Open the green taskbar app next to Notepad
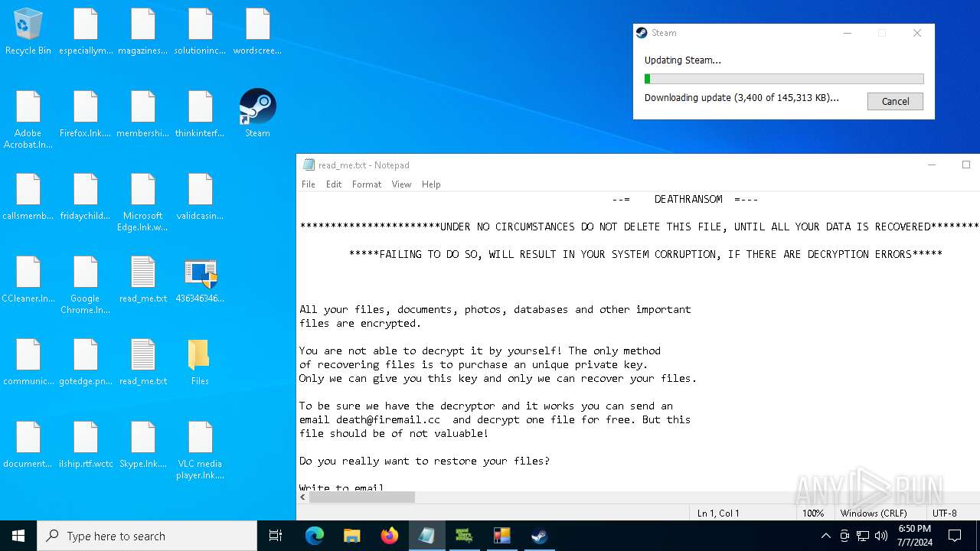This screenshot has width=980, height=551. click(464, 536)
